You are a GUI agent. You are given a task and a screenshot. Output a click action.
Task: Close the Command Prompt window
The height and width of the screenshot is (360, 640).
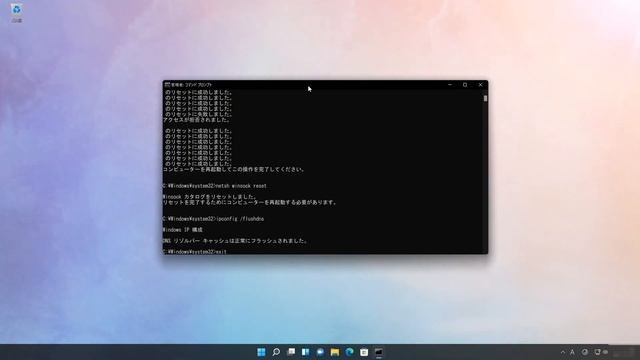pos(480,84)
